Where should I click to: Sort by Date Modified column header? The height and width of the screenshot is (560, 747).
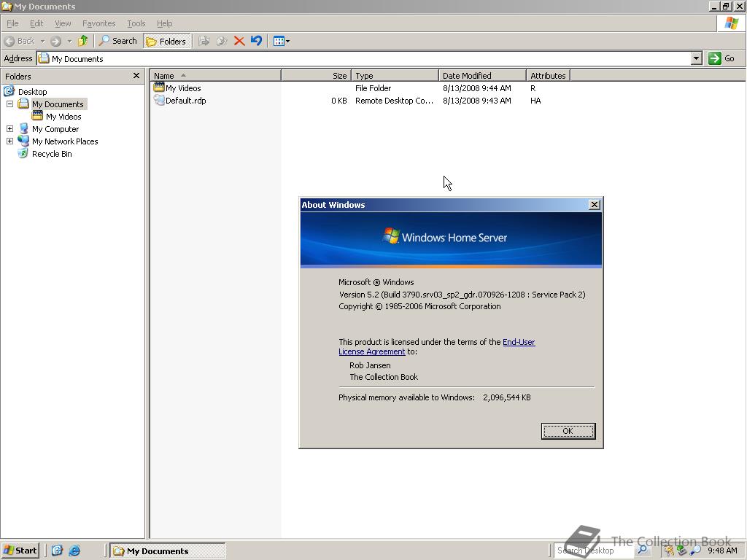point(483,76)
